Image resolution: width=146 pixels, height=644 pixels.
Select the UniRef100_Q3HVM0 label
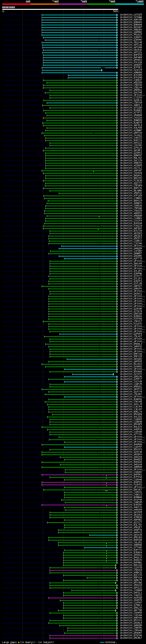pos(131,40)
